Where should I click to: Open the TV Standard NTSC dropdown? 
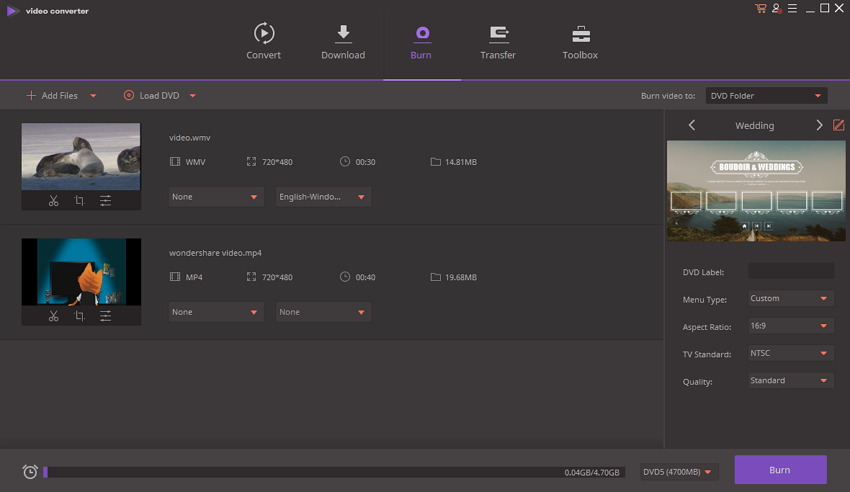790,353
